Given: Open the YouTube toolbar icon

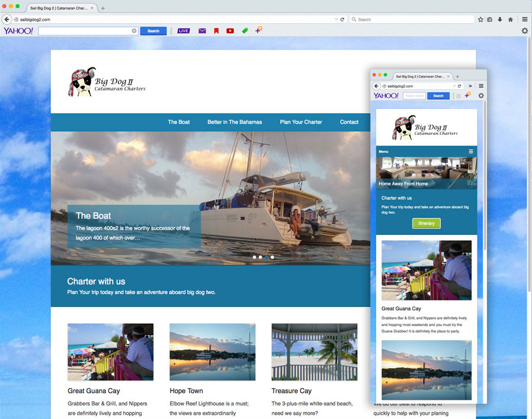Looking at the screenshot, I should [230, 31].
